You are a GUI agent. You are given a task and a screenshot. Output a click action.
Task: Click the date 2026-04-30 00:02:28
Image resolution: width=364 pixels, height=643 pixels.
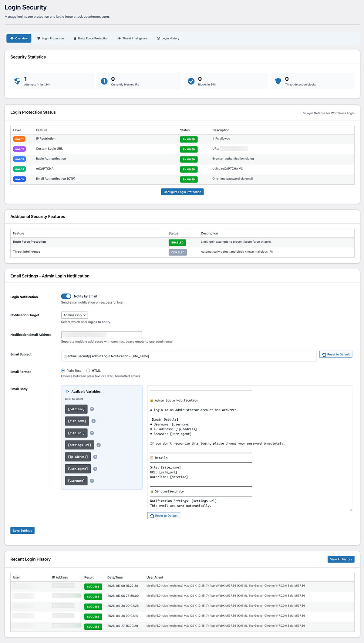click(123, 606)
